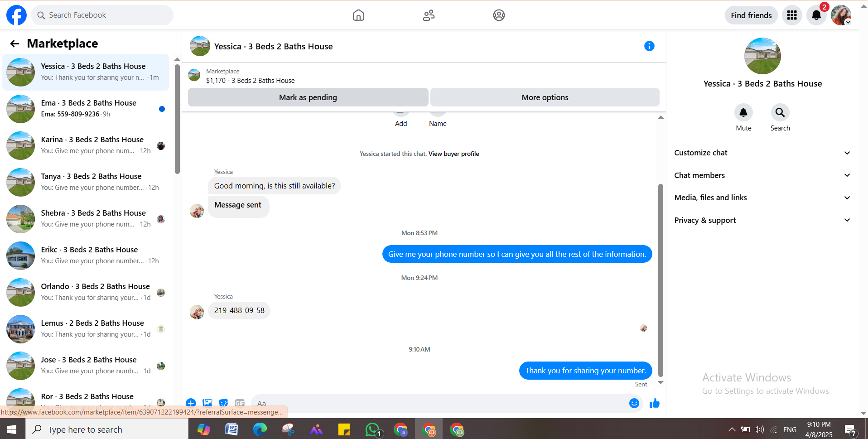Click Find friends button

pyautogui.click(x=751, y=15)
